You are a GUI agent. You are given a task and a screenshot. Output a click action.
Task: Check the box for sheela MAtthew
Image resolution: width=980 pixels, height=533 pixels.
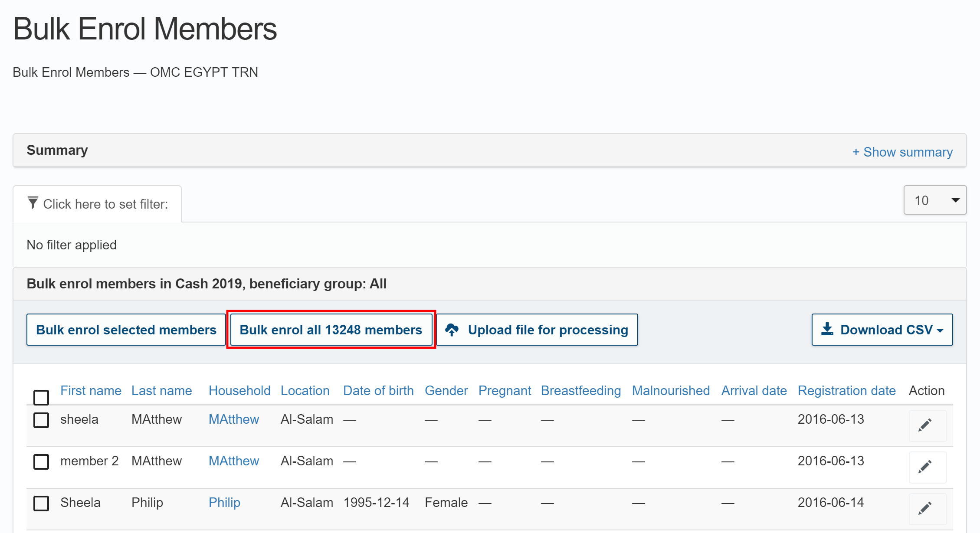[x=41, y=420]
